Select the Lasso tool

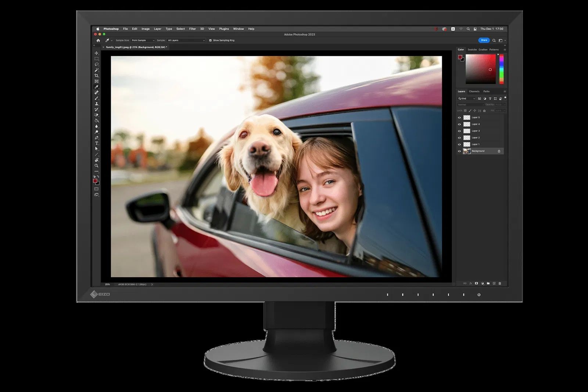click(x=96, y=65)
